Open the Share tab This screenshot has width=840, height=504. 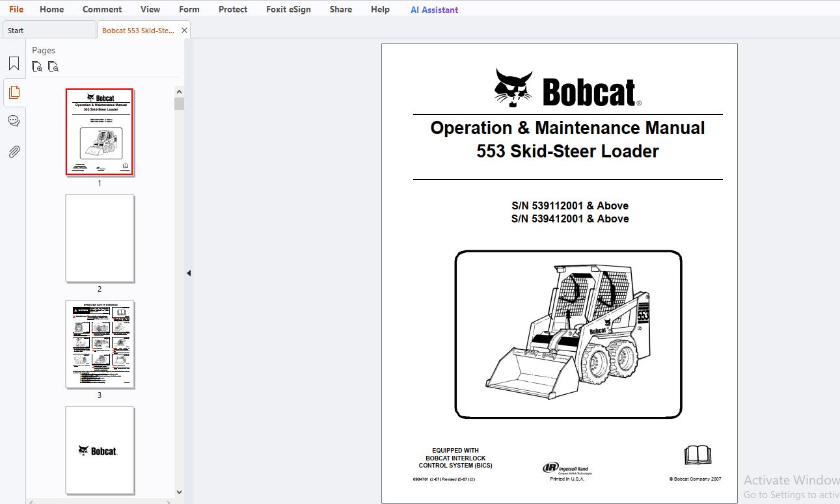[x=341, y=9]
